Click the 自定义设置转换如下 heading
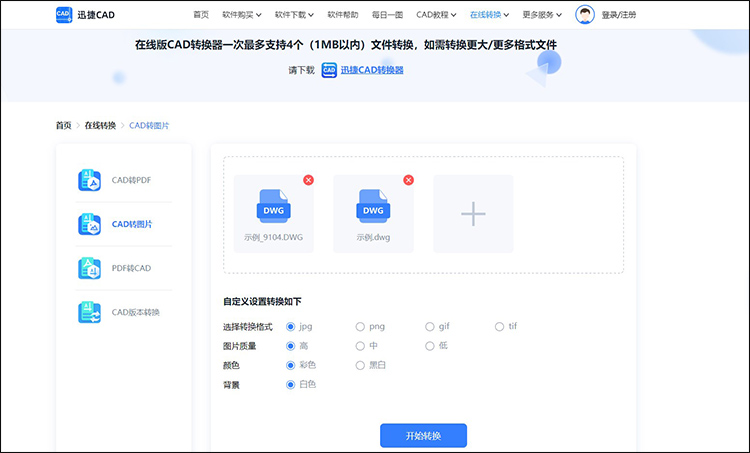This screenshot has height=453, width=750. (262, 302)
